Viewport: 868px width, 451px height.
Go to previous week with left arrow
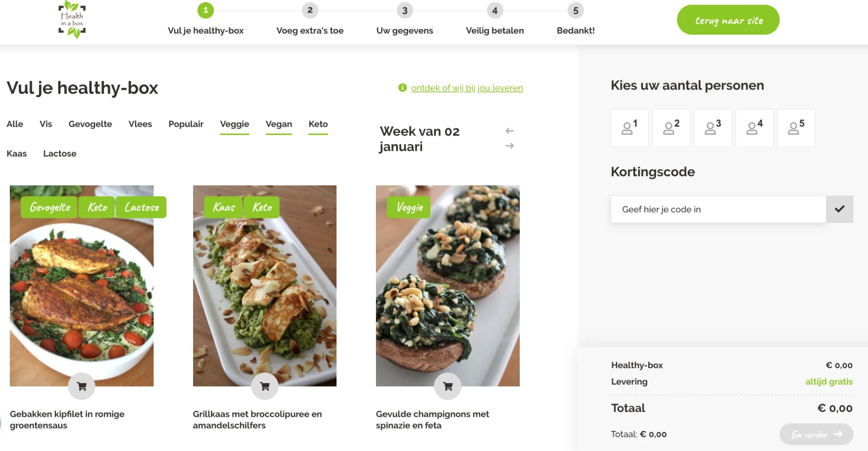509,131
